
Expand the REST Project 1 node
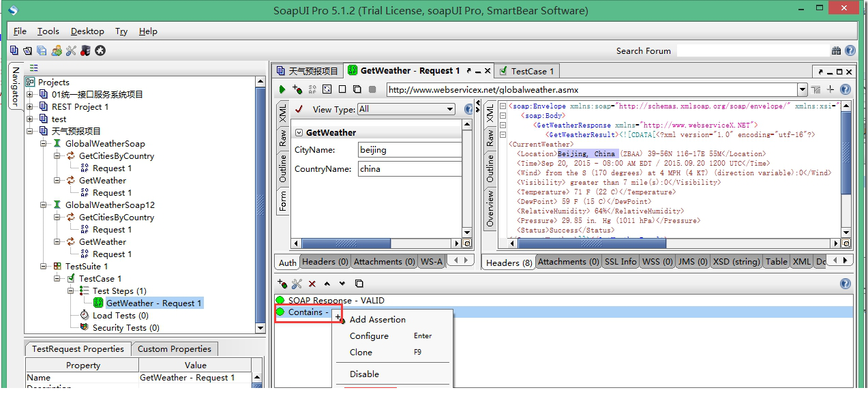coord(30,107)
